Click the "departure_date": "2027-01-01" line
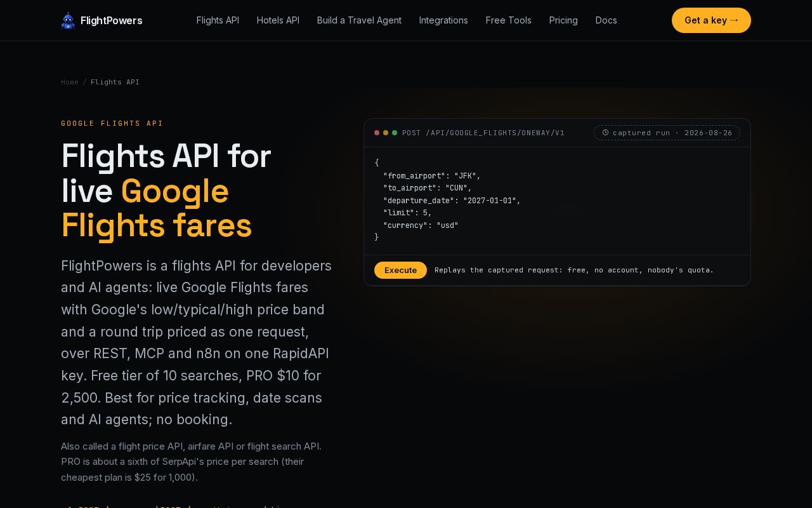The width and height of the screenshot is (812, 508). (x=452, y=200)
